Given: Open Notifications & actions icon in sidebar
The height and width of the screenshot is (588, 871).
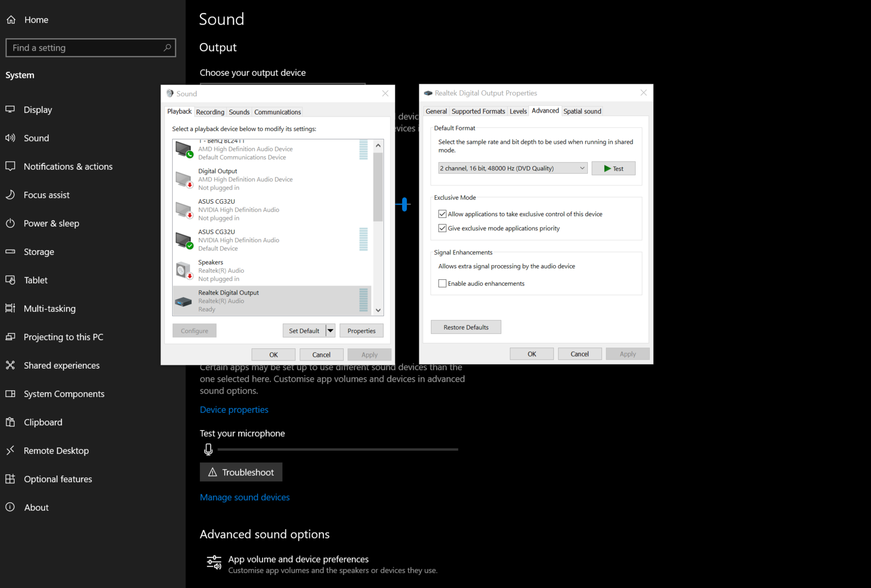Looking at the screenshot, I should coord(10,166).
